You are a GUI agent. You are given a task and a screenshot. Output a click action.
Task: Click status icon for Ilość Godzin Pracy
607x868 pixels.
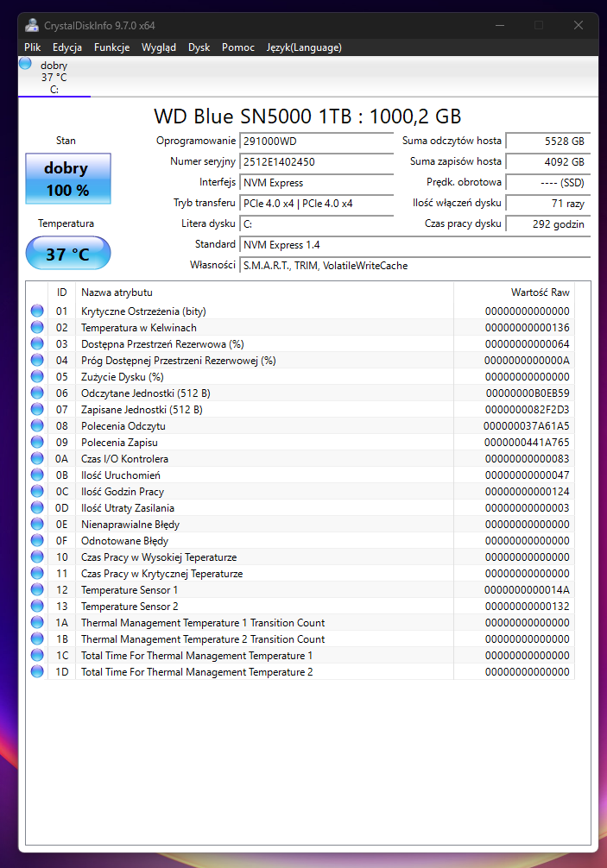pyautogui.click(x=37, y=492)
